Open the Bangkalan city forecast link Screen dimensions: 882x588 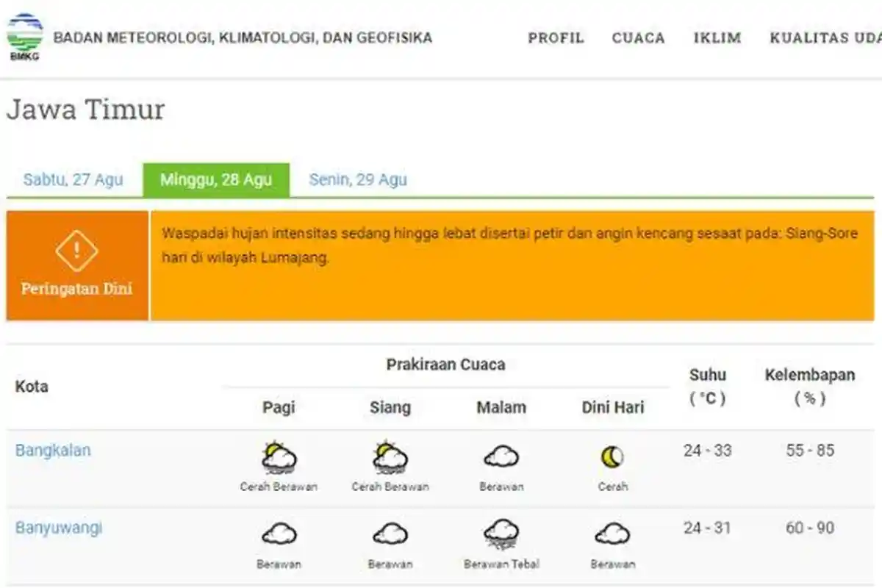(51, 451)
